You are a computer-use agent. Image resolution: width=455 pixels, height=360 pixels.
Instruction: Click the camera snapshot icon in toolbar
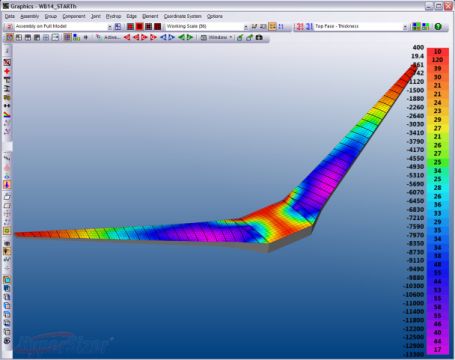tap(259, 37)
